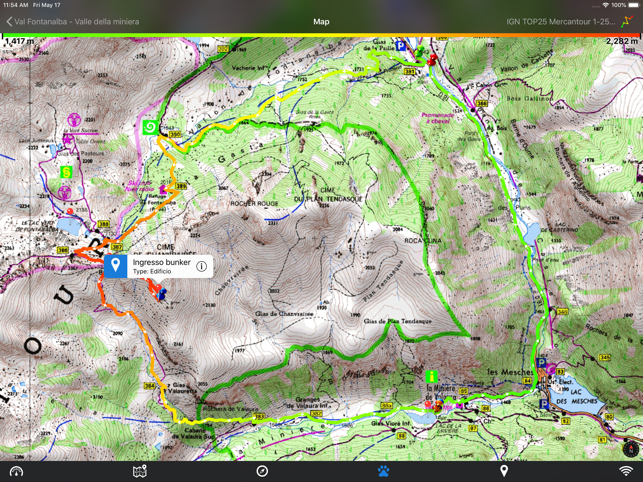Image resolution: width=643 pixels, height=482 pixels.
Task: Tap the route track icon at top right
Action: tap(627, 21)
